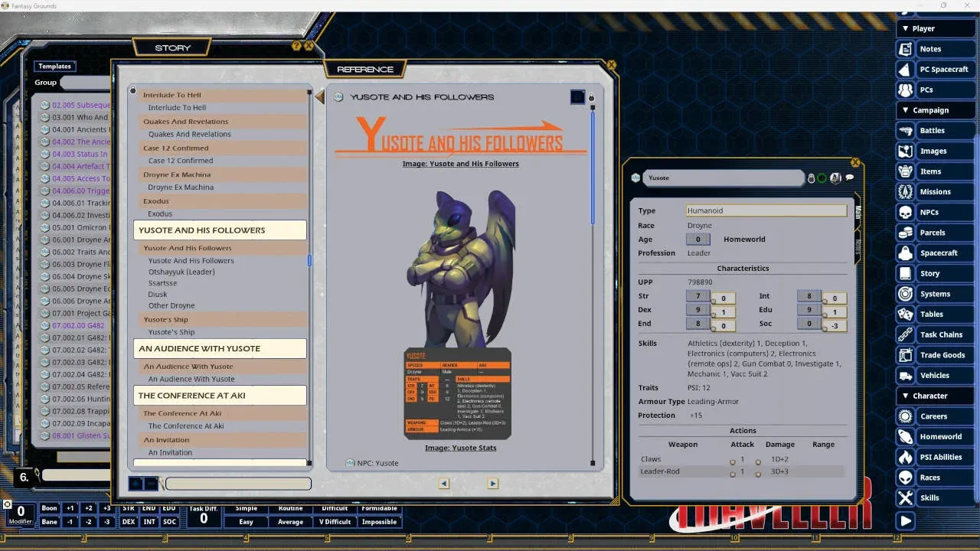Toggle the -3 modifier button

click(106, 522)
